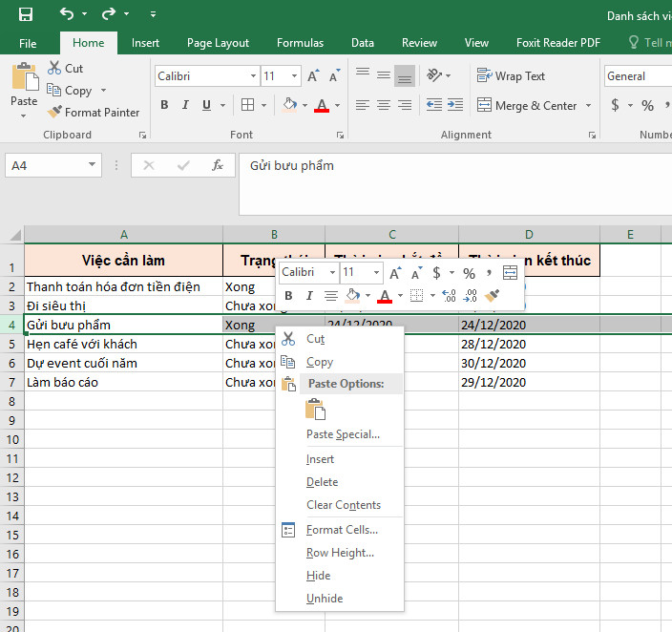Image resolution: width=672 pixels, height=632 pixels.
Task: Click mini toolbar Percent Style icon
Action: click(470, 273)
